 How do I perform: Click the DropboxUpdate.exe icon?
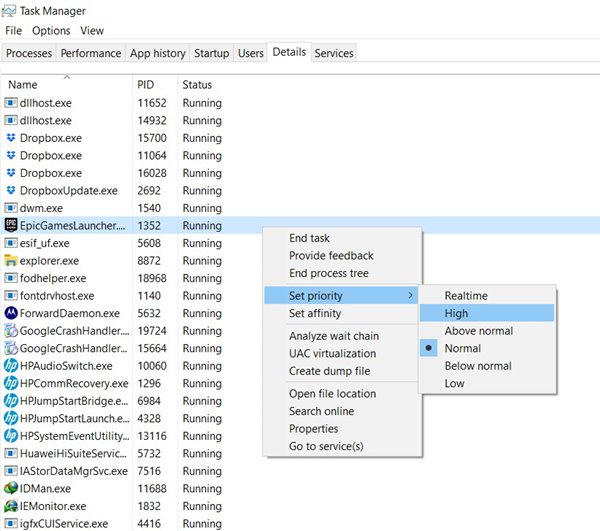coord(11,190)
